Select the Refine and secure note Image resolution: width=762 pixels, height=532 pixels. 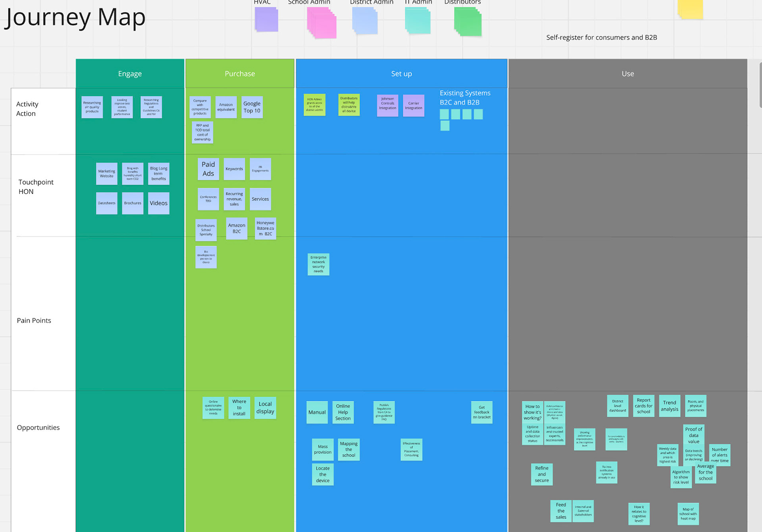click(x=541, y=474)
